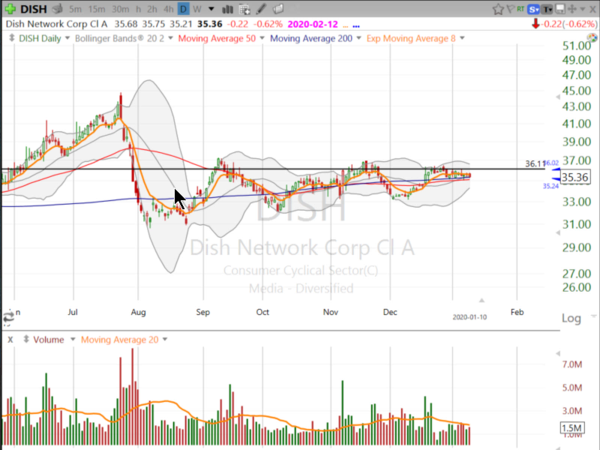Click the DISH Daily plot label
Viewport: 600px width, 450px height.
40,38
